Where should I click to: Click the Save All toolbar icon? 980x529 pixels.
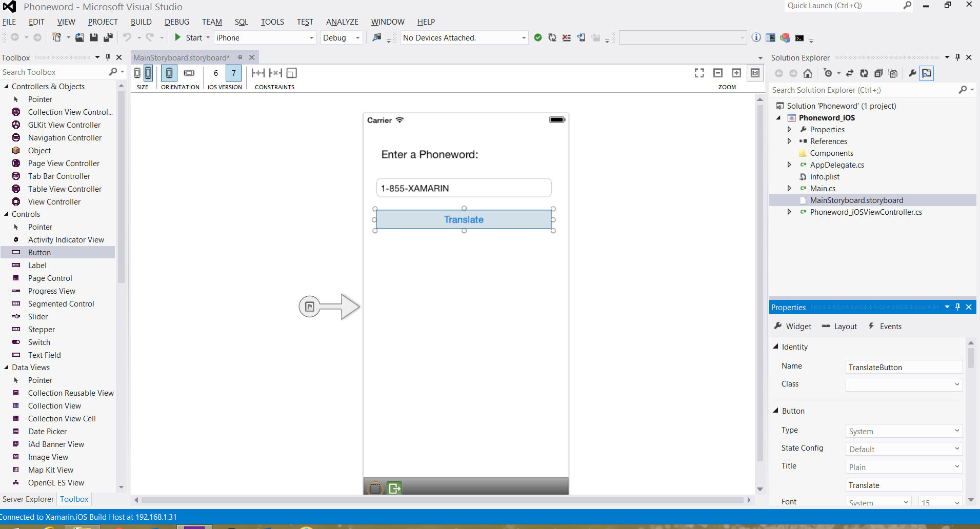click(108, 37)
